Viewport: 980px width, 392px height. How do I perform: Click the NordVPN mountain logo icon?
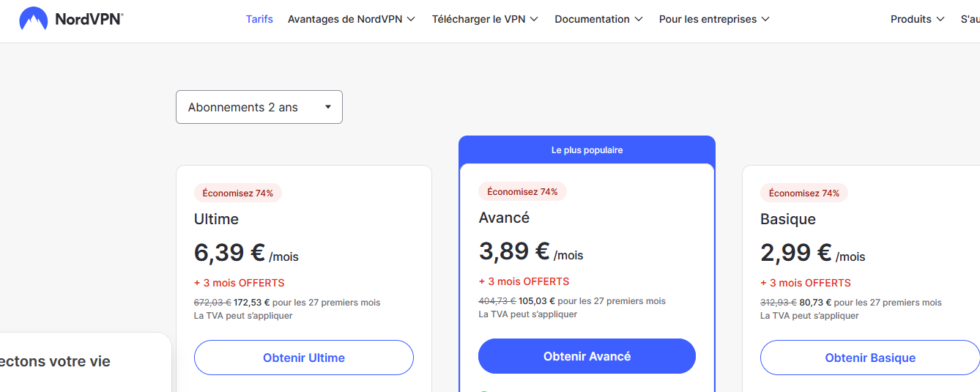[33, 19]
